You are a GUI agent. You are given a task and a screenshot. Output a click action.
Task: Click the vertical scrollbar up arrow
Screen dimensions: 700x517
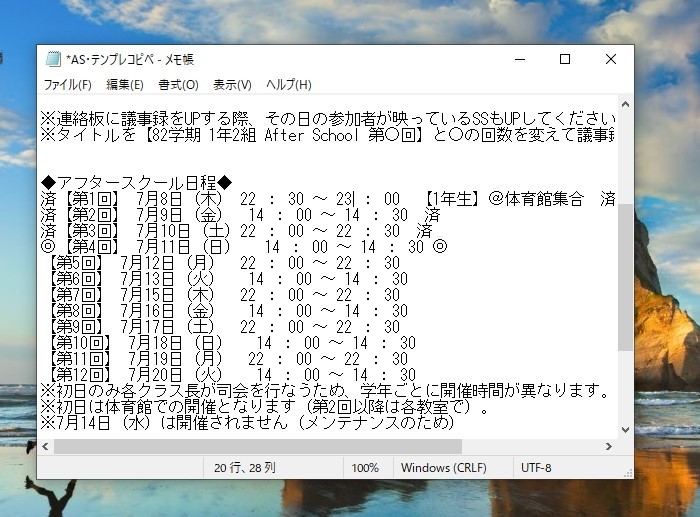tap(625, 104)
